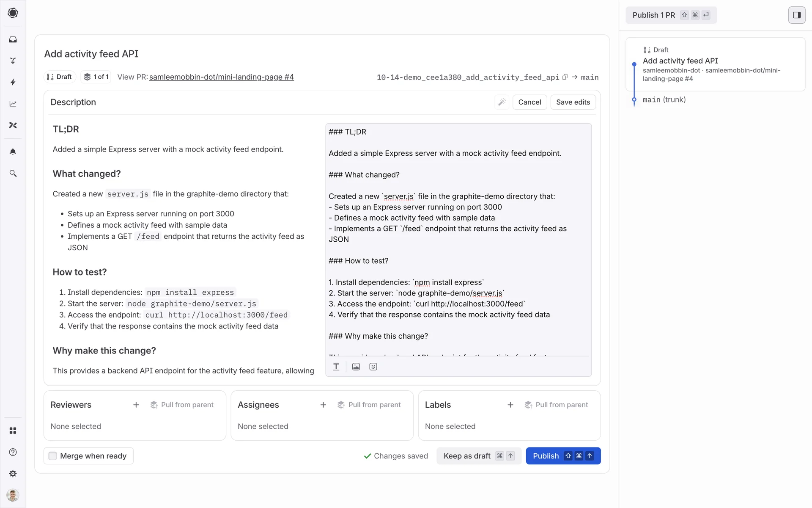Viewport: 812px width, 508px height.
Task: Add labels with the plus button
Action: point(510,405)
